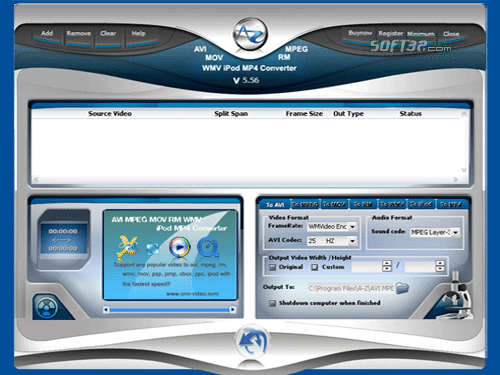Start conversion with the circular arrows button
The height and width of the screenshot is (375, 500).
coord(252,341)
